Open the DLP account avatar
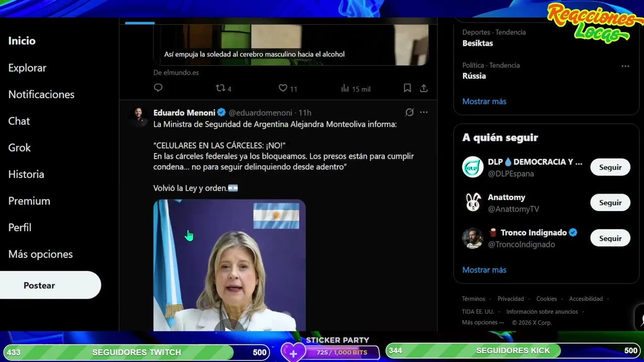644x362 pixels. tap(473, 167)
